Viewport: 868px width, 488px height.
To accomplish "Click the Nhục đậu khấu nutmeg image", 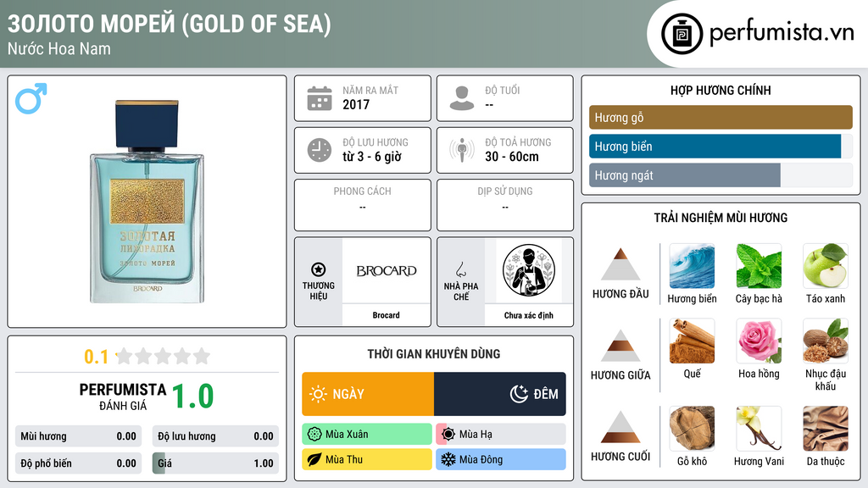I will tap(826, 341).
